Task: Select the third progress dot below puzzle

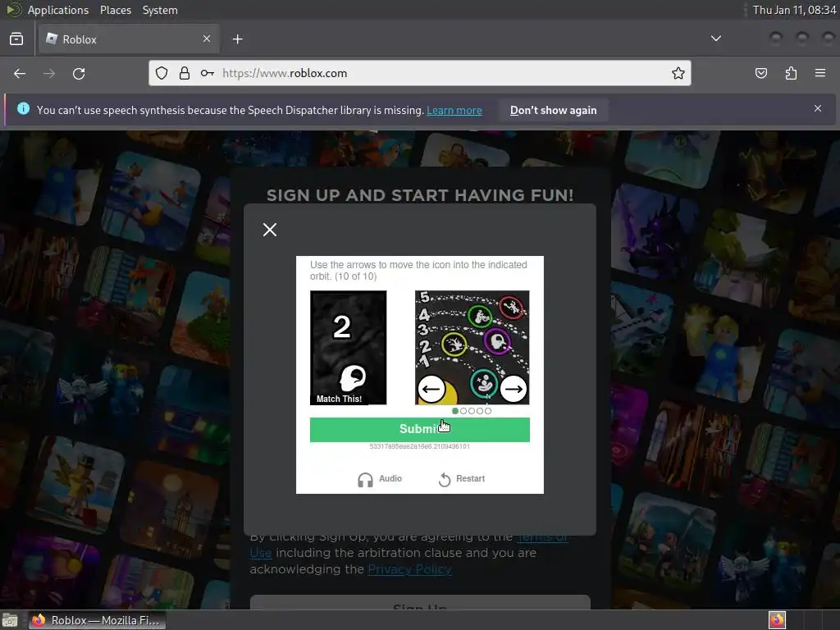Action: pos(472,411)
